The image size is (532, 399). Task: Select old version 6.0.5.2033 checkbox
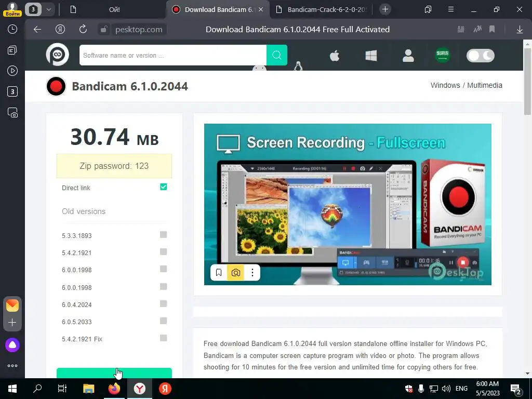click(164, 321)
